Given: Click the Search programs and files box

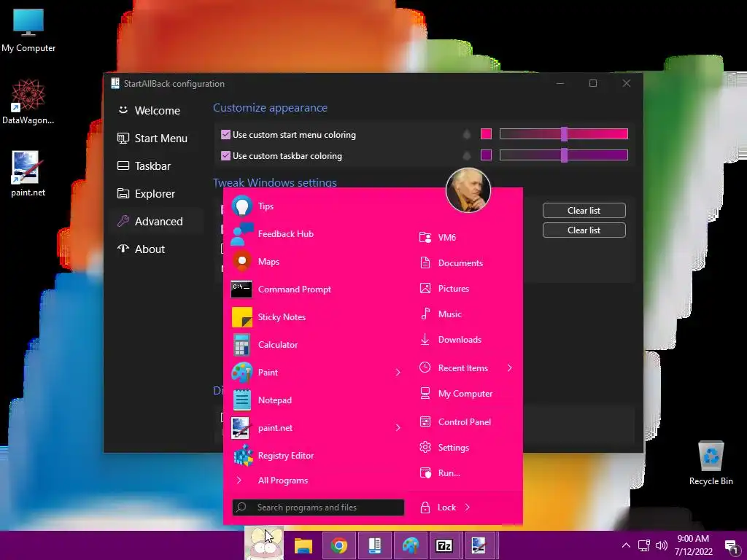Looking at the screenshot, I should tap(318, 507).
